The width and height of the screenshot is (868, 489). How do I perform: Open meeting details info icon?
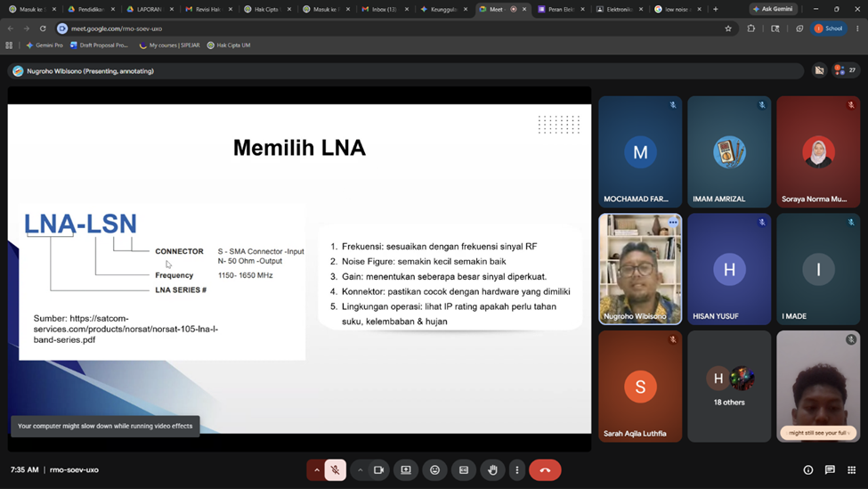click(x=808, y=470)
